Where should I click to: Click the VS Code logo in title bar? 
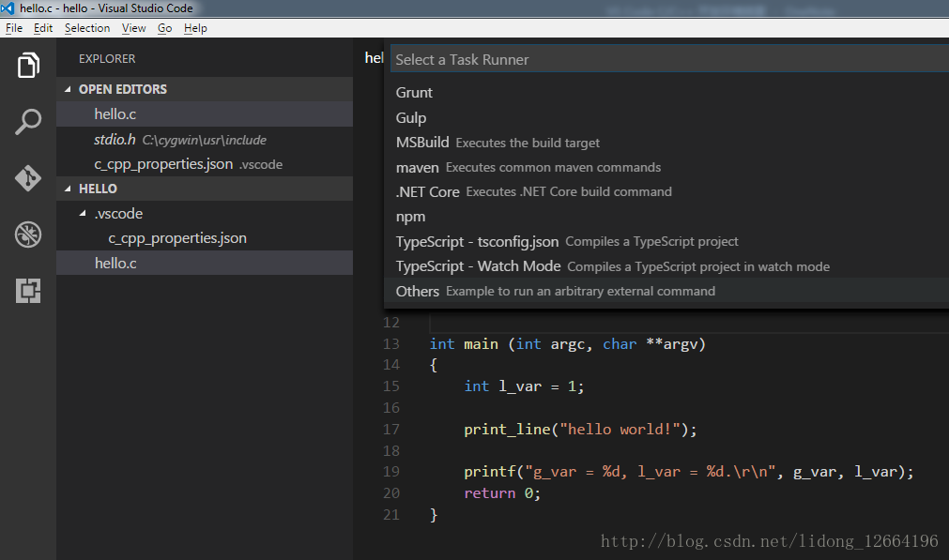click(8, 8)
